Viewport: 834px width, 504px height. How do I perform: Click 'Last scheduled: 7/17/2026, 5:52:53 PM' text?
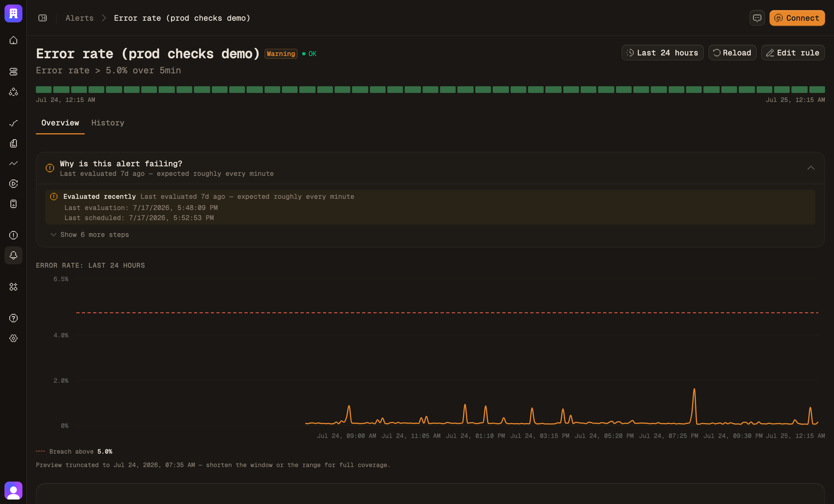pos(139,218)
